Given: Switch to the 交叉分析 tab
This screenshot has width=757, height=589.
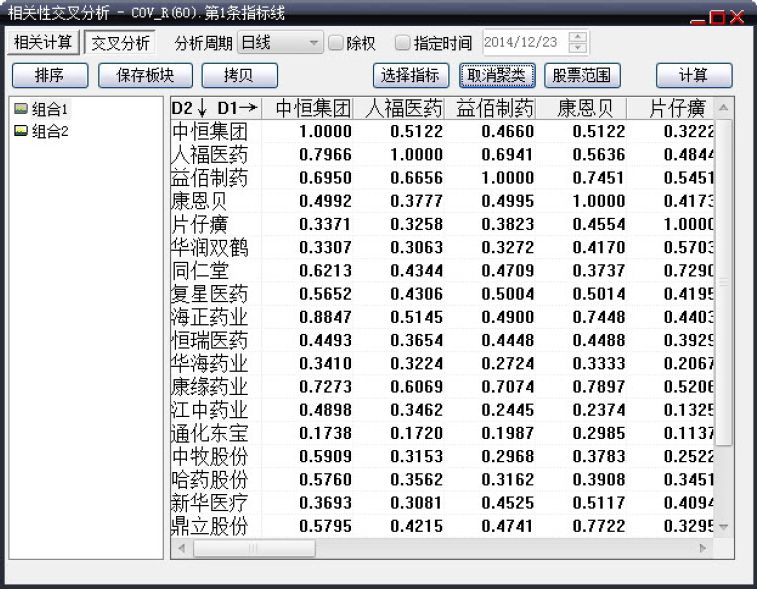Looking at the screenshot, I should coord(120,43).
